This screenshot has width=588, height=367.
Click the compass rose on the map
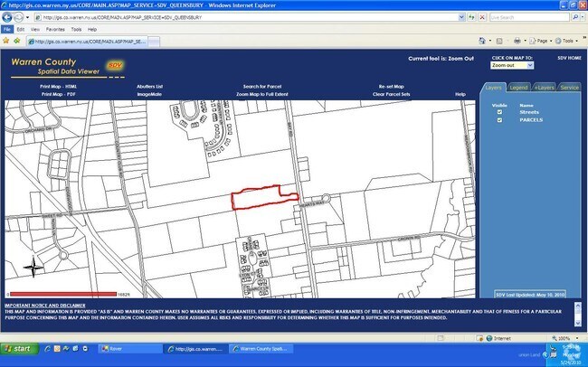pos(34,266)
